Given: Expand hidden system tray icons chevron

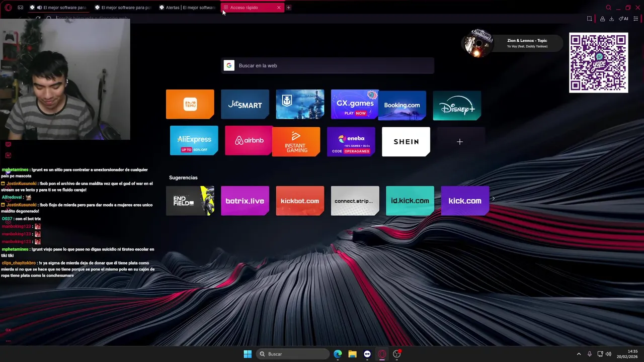Looking at the screenshot, I should pyautogui.click(x=579, y=354).
